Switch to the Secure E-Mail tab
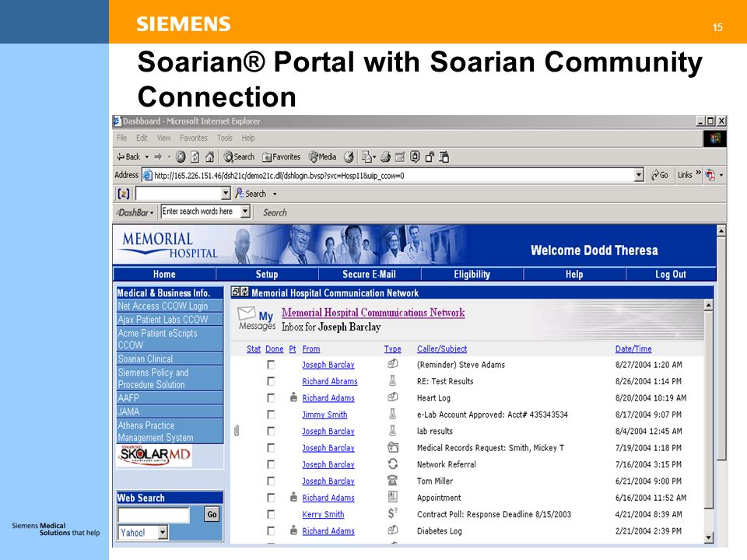 [369, 275]
